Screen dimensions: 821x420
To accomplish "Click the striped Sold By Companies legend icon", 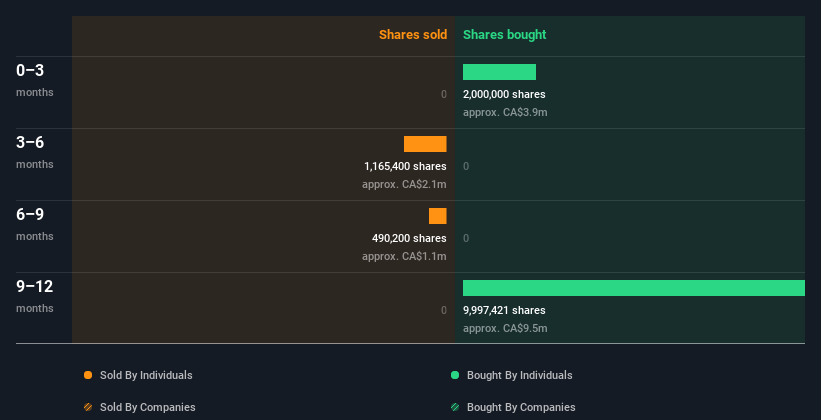I will pyautogui.click(x=88, y=407).
